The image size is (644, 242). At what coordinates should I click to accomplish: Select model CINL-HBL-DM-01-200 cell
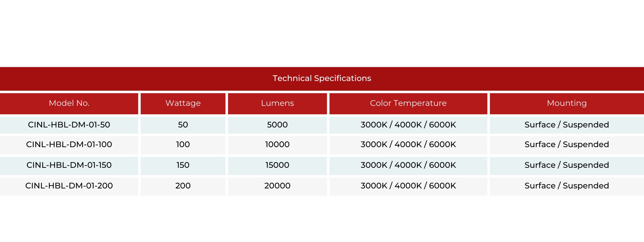[x=69, y=186]
